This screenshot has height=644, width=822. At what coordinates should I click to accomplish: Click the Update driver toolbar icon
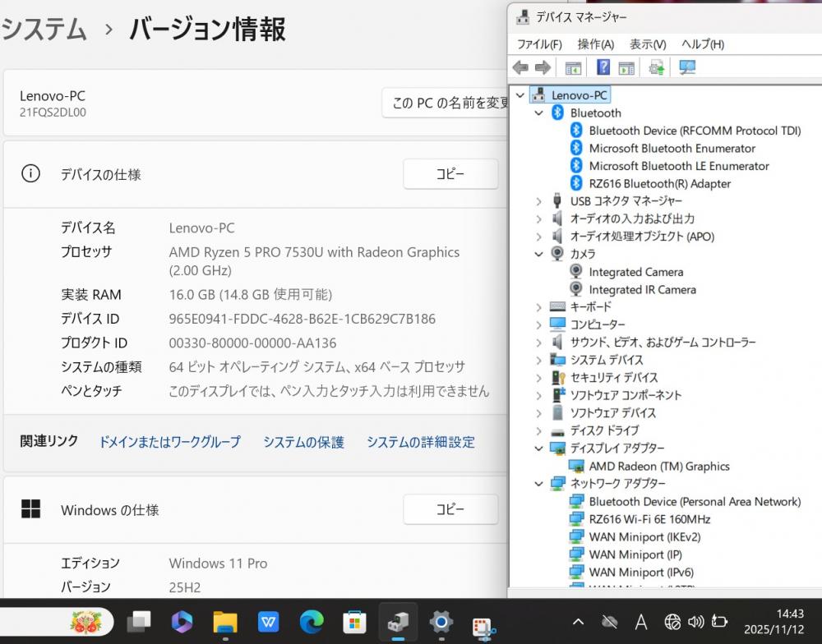[656, 68]
